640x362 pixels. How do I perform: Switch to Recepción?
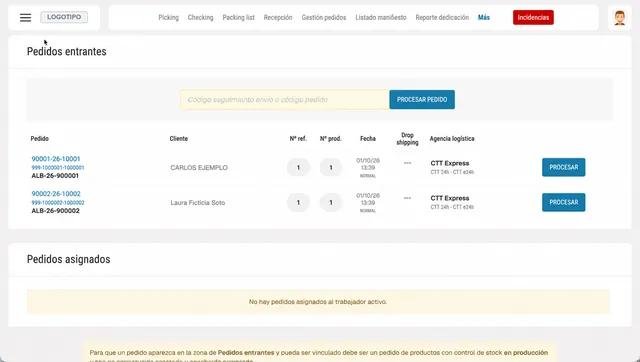[x=278, y=18]
